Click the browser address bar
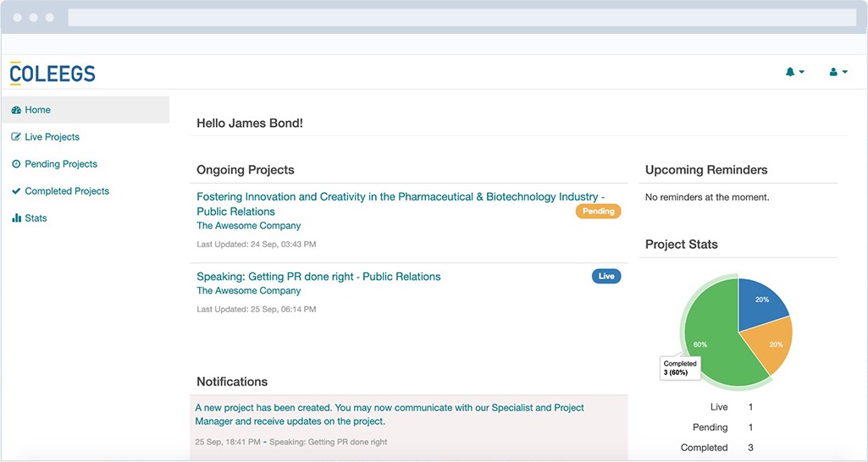The height and width of the screenshot is (462, 868). point(462,17)
